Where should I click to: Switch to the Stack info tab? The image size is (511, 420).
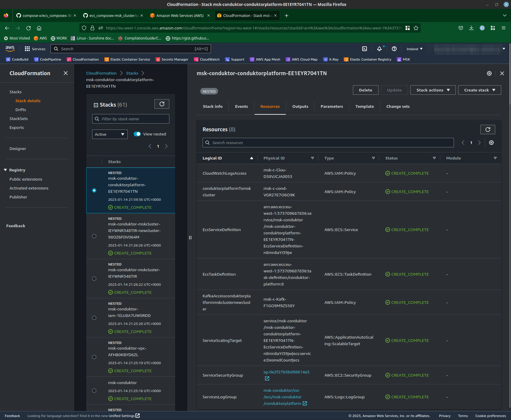pyautogui.click(x=213, y=106)
